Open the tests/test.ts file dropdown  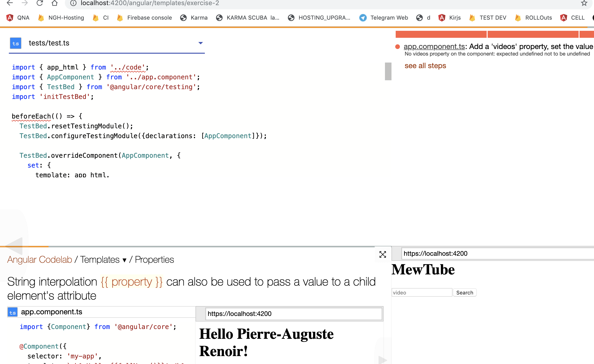click(200, 43)
